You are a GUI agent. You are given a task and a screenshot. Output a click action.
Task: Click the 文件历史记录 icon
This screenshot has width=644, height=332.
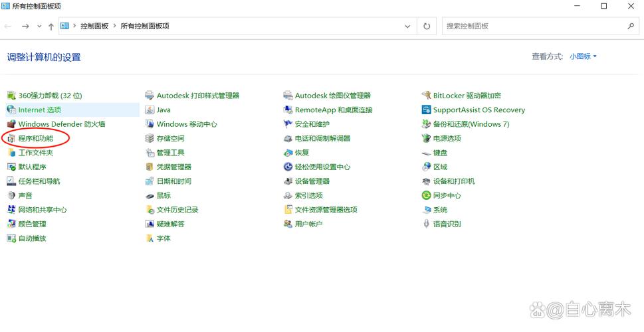click(150, 210)
